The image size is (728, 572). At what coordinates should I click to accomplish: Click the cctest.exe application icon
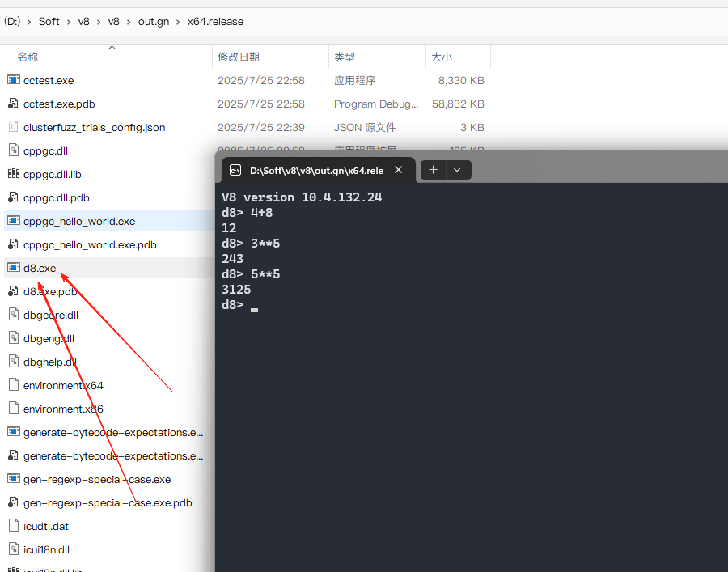pyautogui.click(x=13, y=80)
